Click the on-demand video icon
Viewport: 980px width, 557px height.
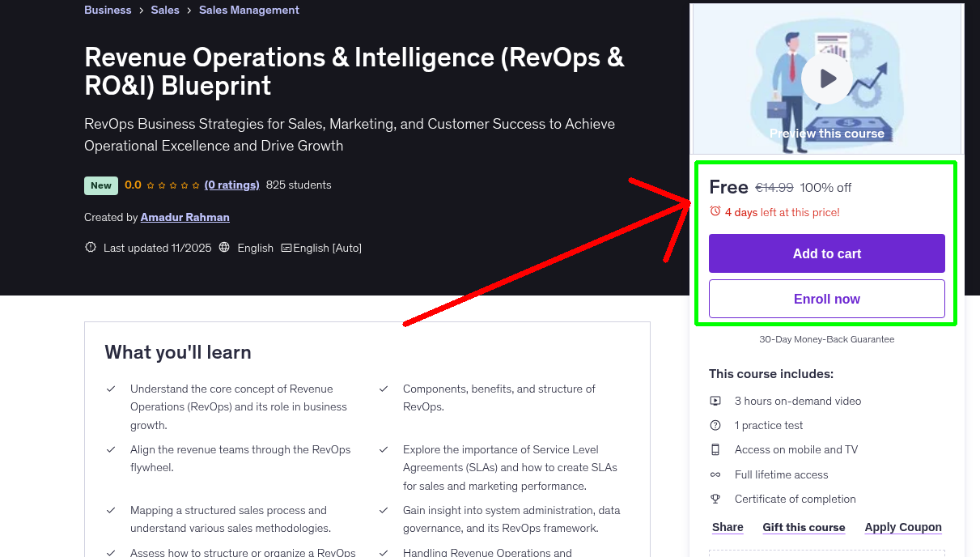[x=715, y=400]
